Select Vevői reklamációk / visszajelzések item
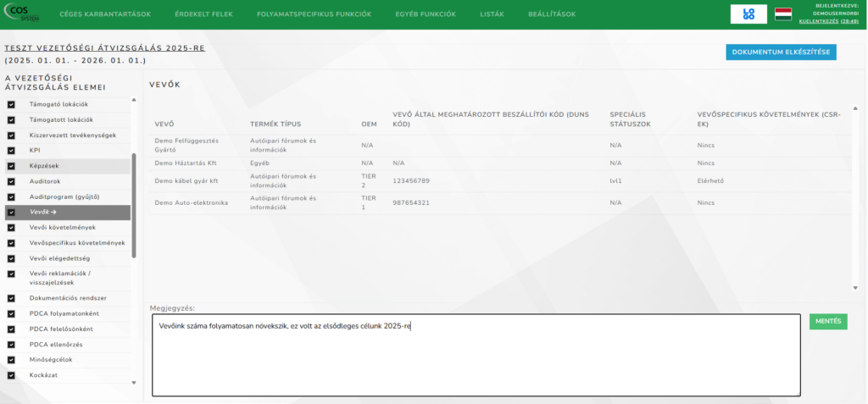This screenshot has width=868, height=404. [60, 279]
